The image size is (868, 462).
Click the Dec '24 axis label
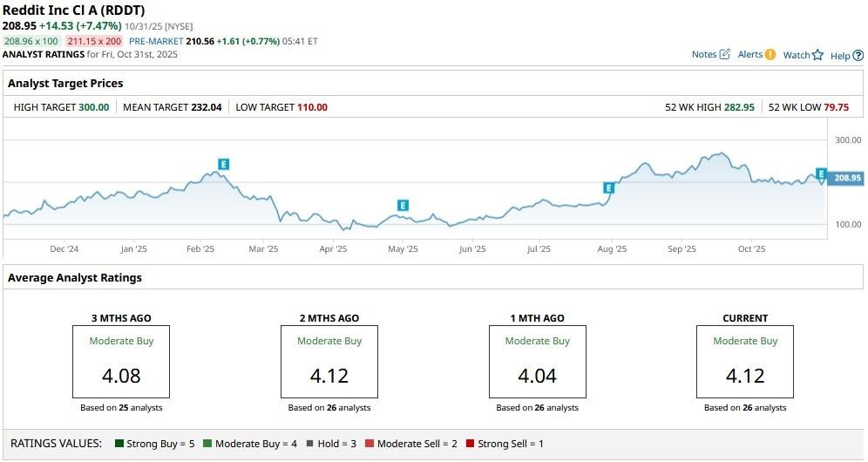point(64,249)
